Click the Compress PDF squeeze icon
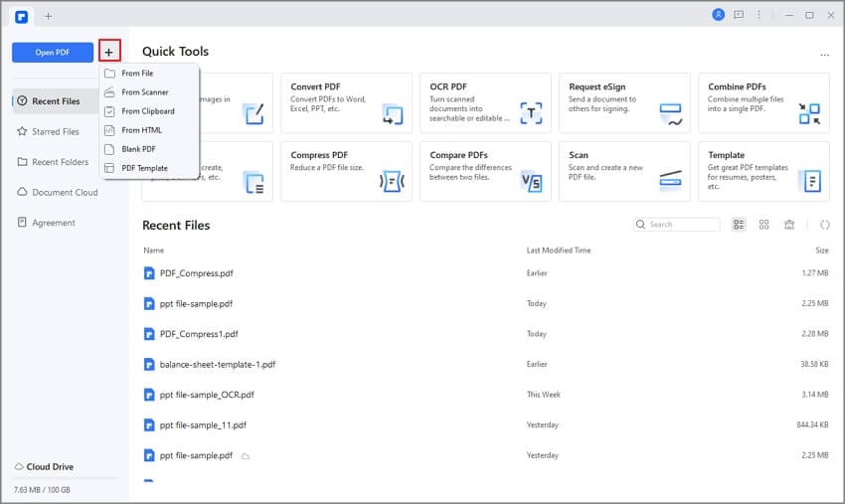This screenshot has width=845, height=504. (x=393, y=182)
